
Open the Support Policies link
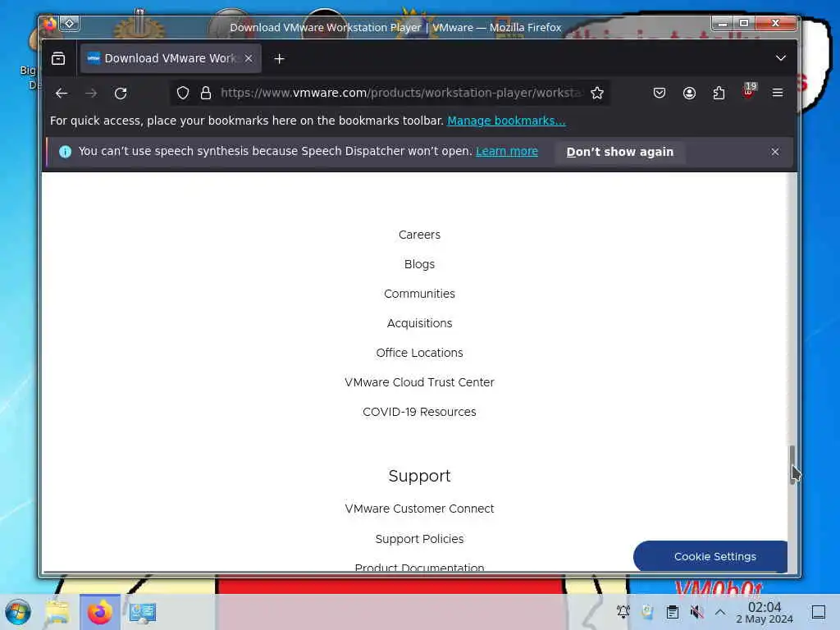(x=419, y=538)
